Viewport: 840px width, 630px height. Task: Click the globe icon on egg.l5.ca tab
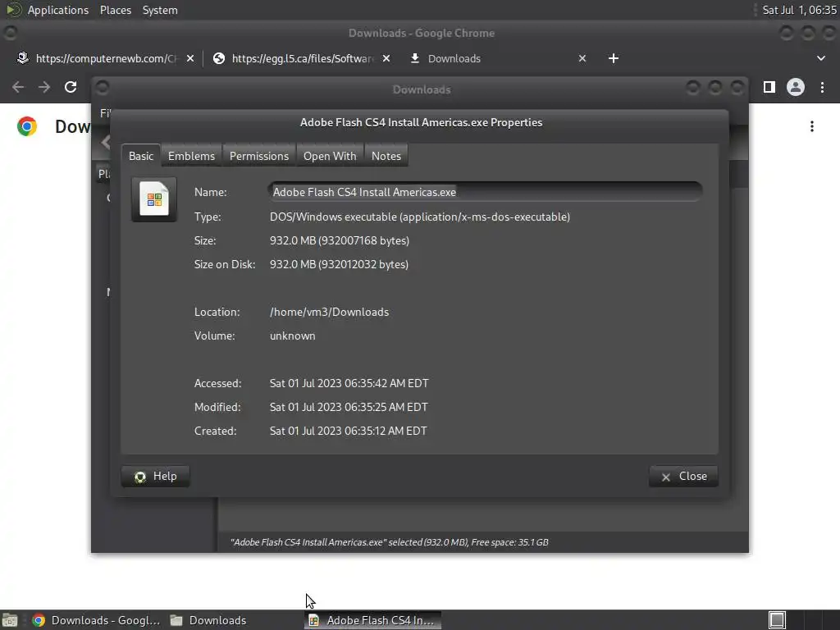pos(218,58)
